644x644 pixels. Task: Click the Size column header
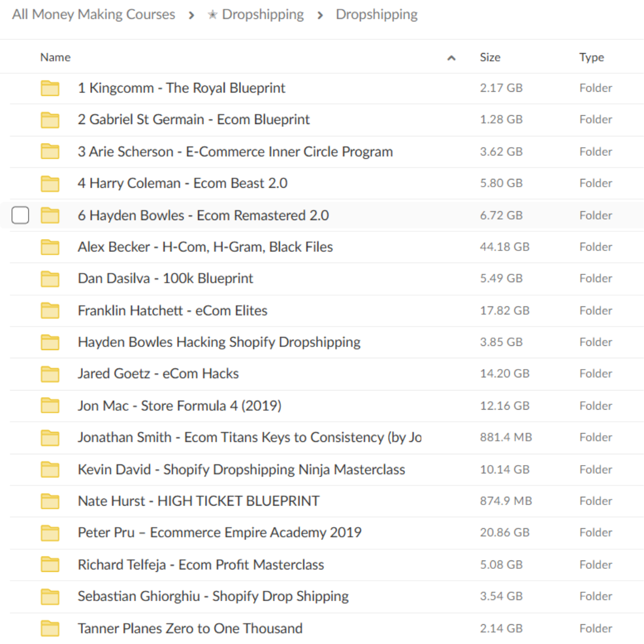pos(490,57)
